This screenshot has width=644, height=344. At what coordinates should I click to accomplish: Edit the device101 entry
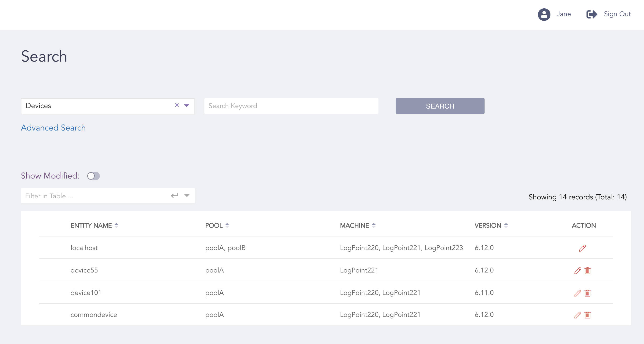point(578,293)
